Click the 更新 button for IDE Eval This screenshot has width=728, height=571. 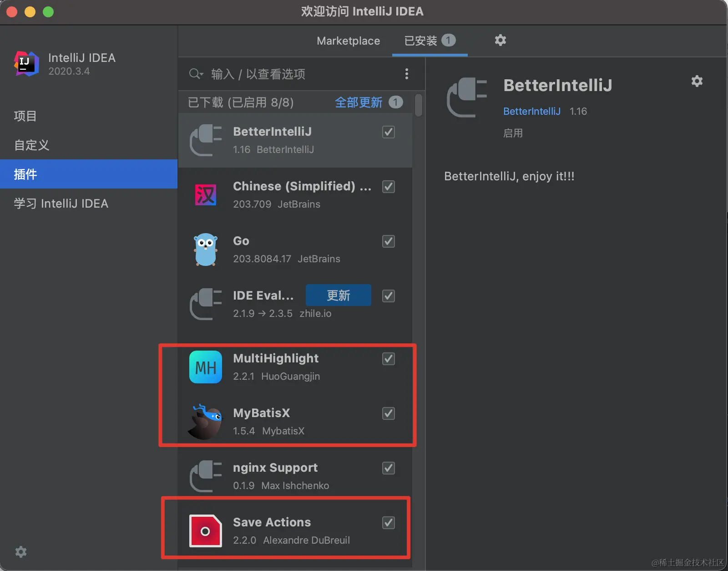pos(339,295)
